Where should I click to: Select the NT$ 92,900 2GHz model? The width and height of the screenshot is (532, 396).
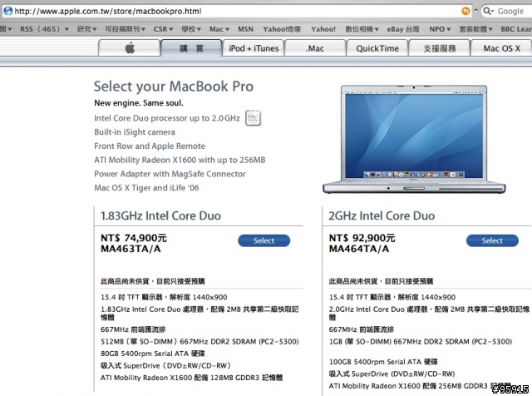coord(492,240)
